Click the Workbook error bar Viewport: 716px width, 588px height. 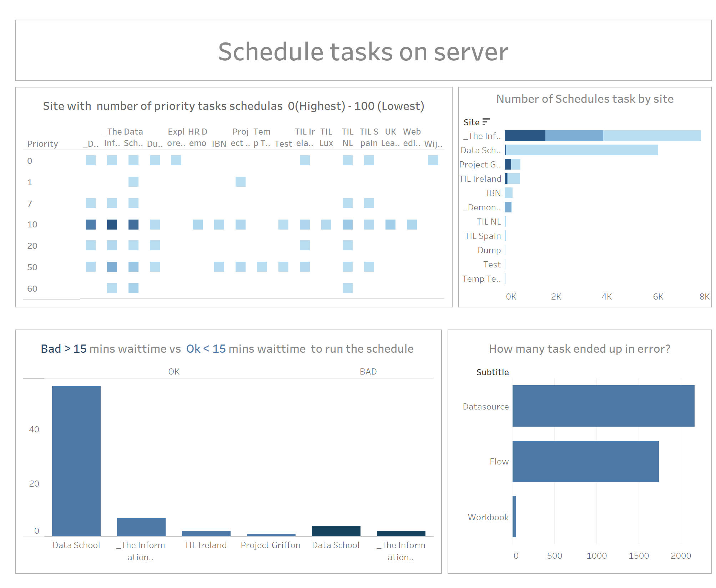tap(514, 517)
